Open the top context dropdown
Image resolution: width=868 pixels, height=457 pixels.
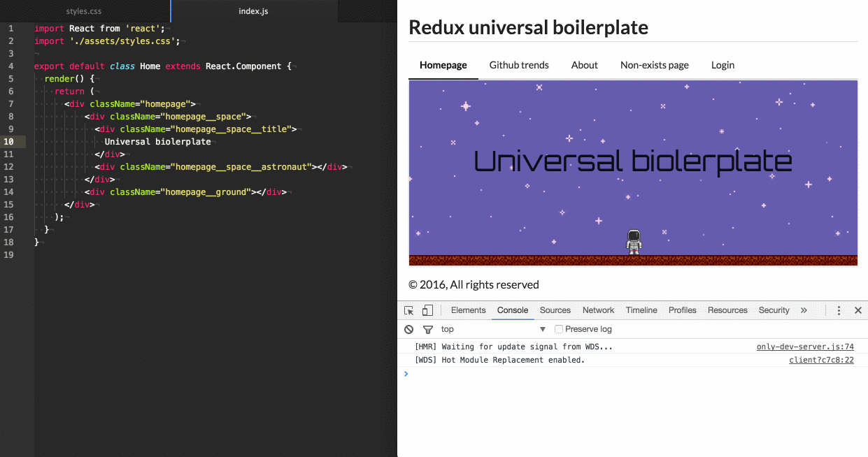(493, 329)
